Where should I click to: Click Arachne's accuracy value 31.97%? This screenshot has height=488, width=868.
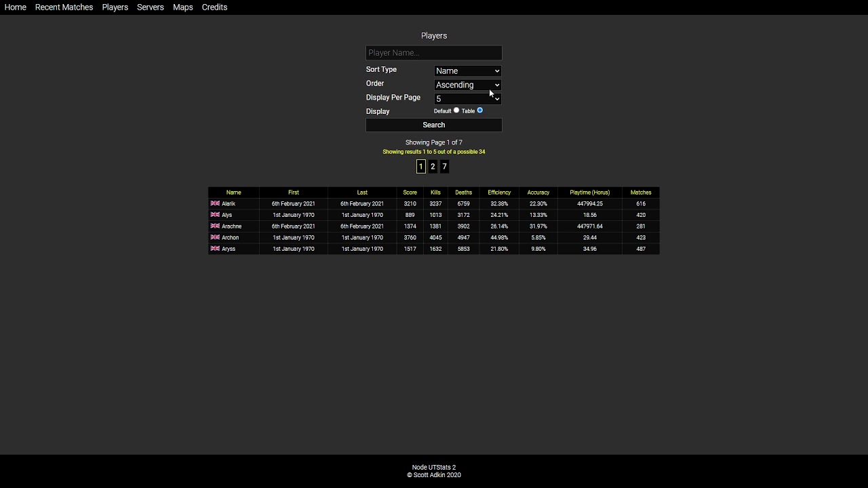point(538,226)
